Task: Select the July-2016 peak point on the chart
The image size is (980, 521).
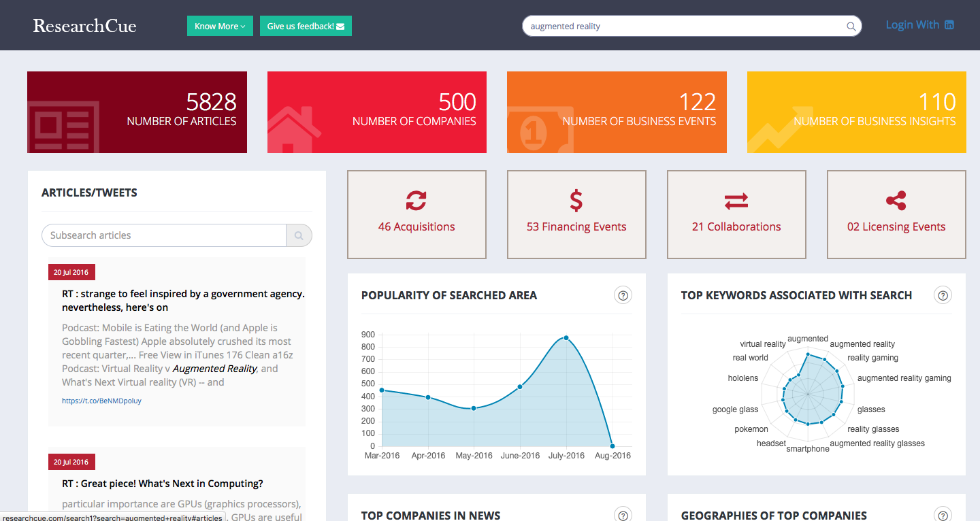Action: click(x=566, y=337)
